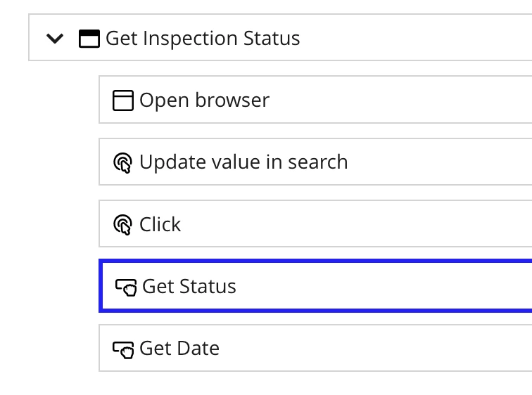Select the Get Inspection Status title text
The image size is (532, 395).
pyautogui.click(x=203, y=38)
